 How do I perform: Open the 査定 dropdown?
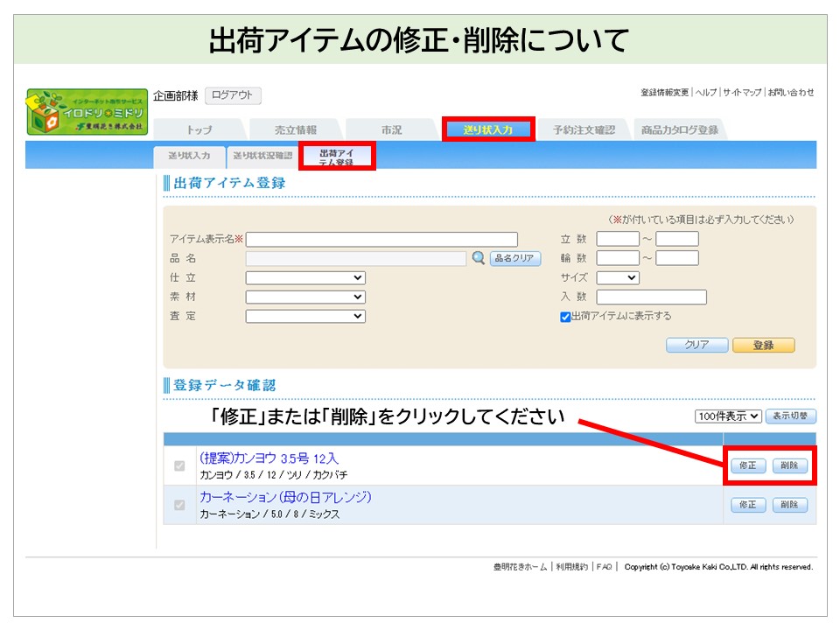(x=304, y=317)
